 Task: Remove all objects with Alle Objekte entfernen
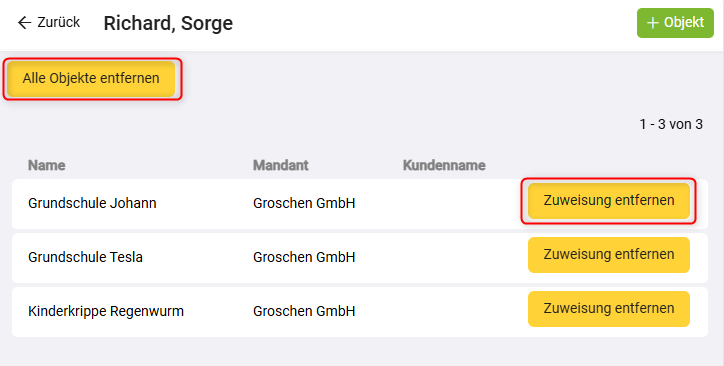coord(91,78)
